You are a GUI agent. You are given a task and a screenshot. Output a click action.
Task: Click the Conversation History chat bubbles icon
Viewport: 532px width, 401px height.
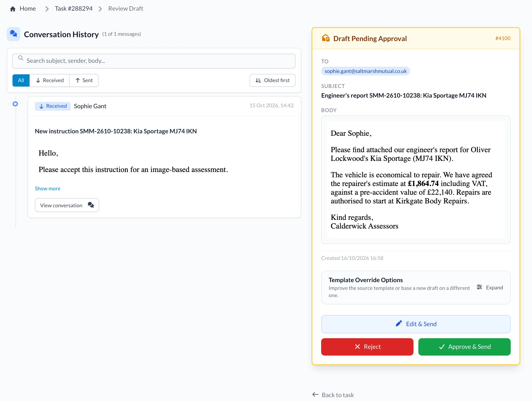tap(14, 34)
